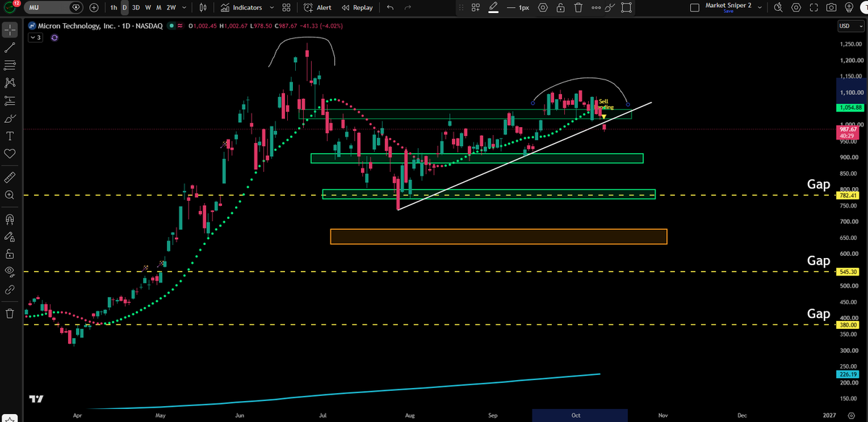Open more options in floating toolbar
This screenshot has width=868, height=422.
[595, 7]
